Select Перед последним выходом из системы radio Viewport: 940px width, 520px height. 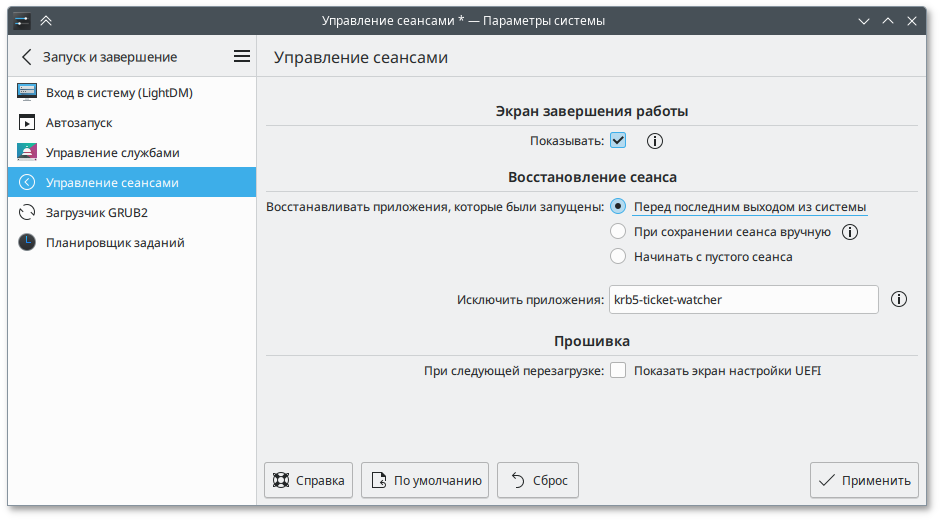click(618, 207)
